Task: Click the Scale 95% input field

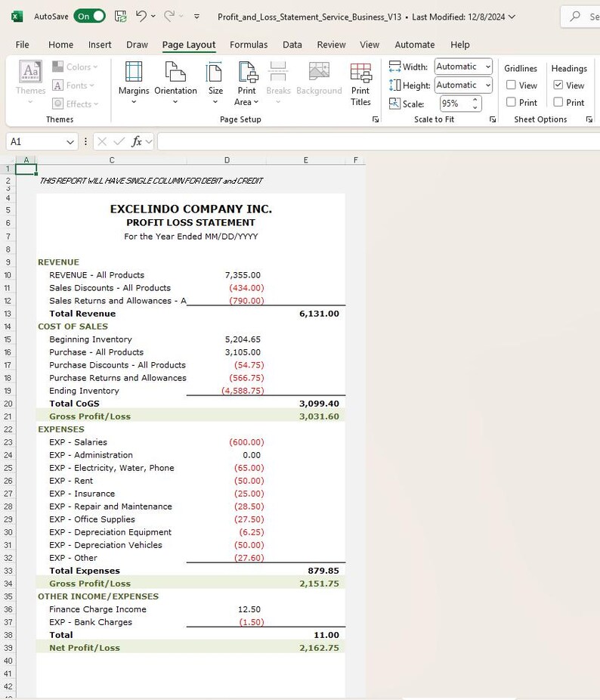Action: tap(455, 104)
